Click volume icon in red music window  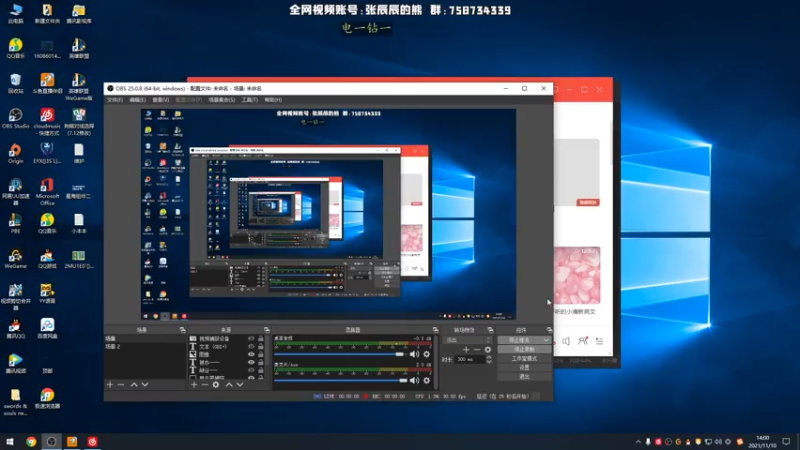[x=566, y=341]
